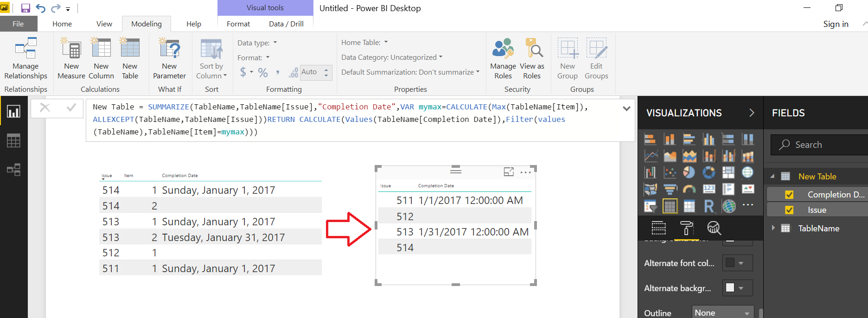Choose the Slicer visual

(650, 206)
